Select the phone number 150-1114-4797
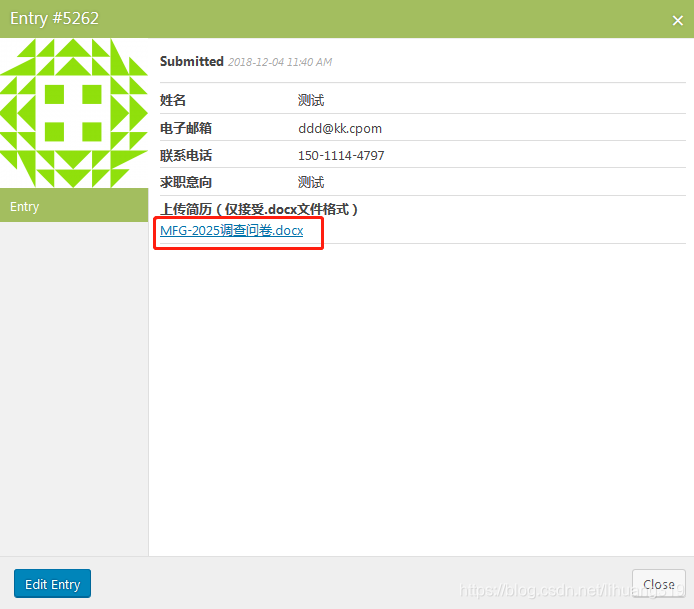The image size is (694, 609). (341, 155)
